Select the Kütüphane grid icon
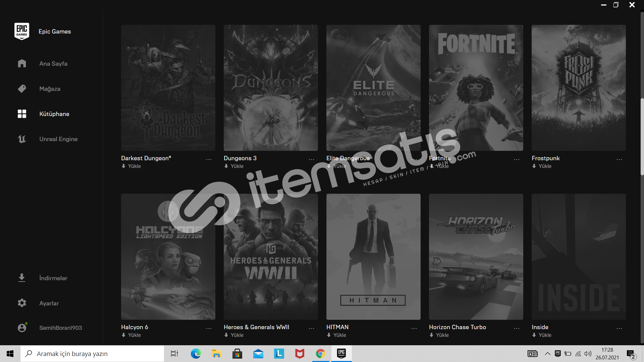The height and width of the screenshot is (362, 644). [22, 114]
